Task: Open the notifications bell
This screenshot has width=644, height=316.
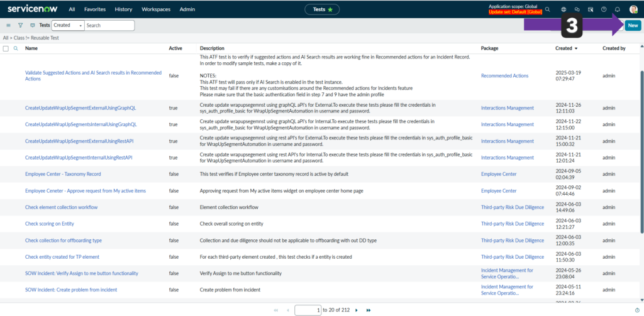Action: [x=617, y=9]
